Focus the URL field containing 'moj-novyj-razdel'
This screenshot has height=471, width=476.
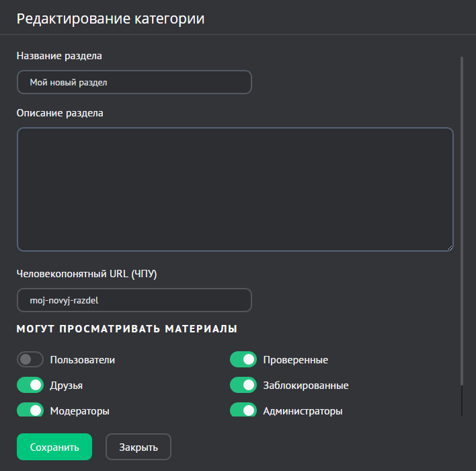[134, 300]
